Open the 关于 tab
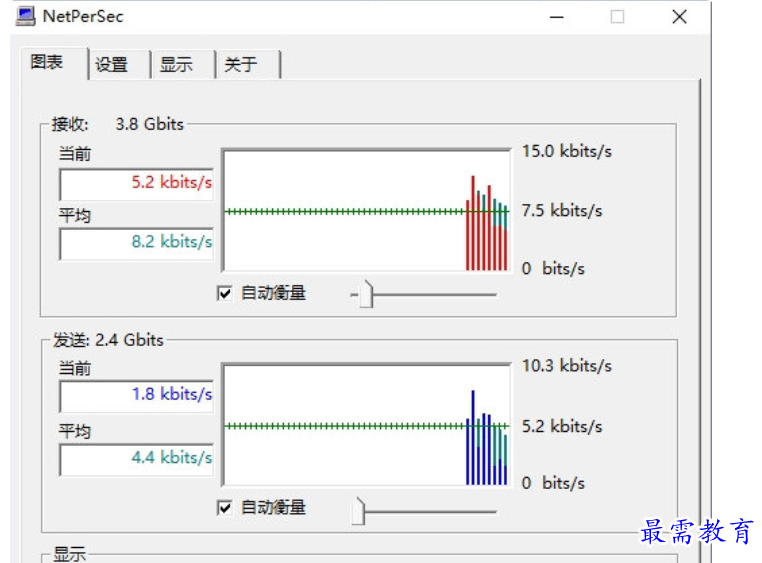 (x=248, y=64)
